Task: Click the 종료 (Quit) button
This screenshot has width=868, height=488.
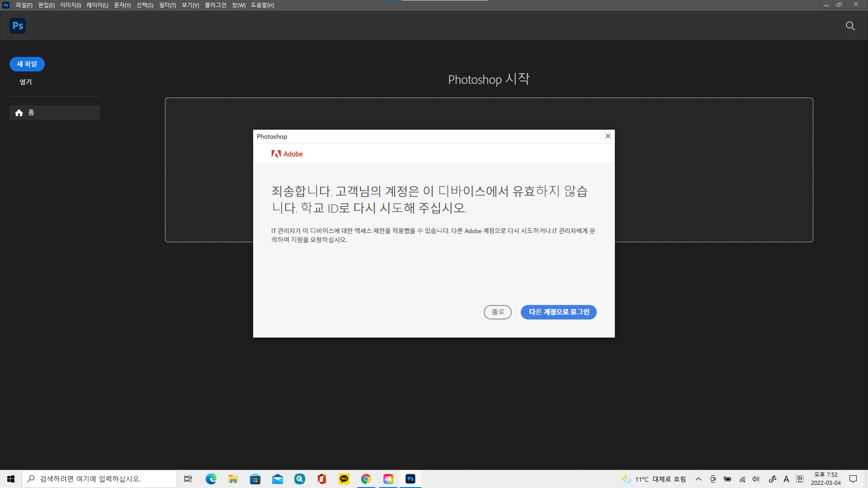Action: [x=497, y=312]
